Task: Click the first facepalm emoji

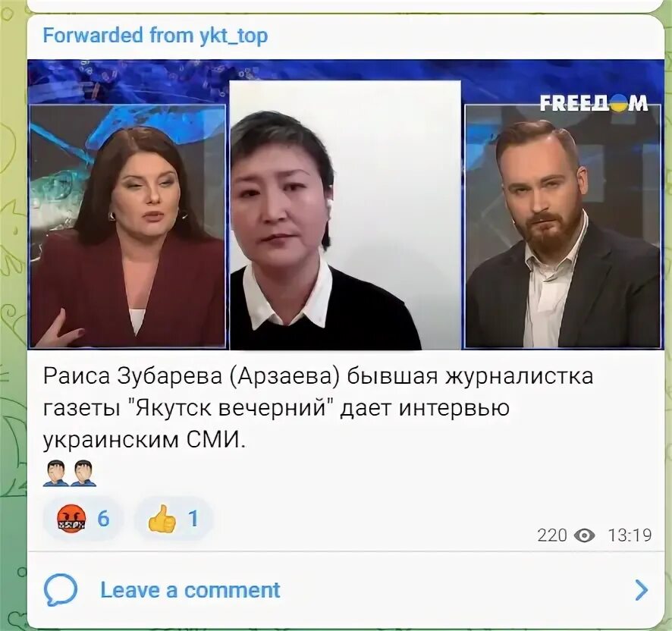Action: [55, 473]
